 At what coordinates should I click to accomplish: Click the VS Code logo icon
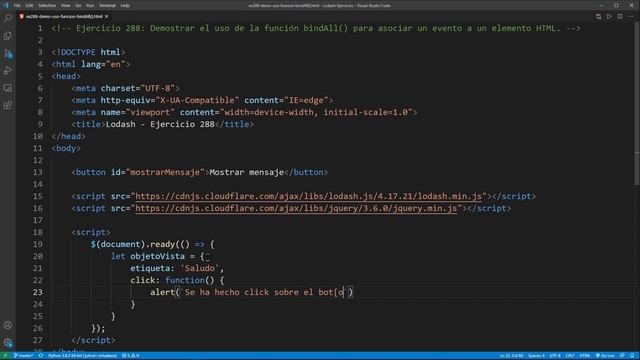(5, 5)
